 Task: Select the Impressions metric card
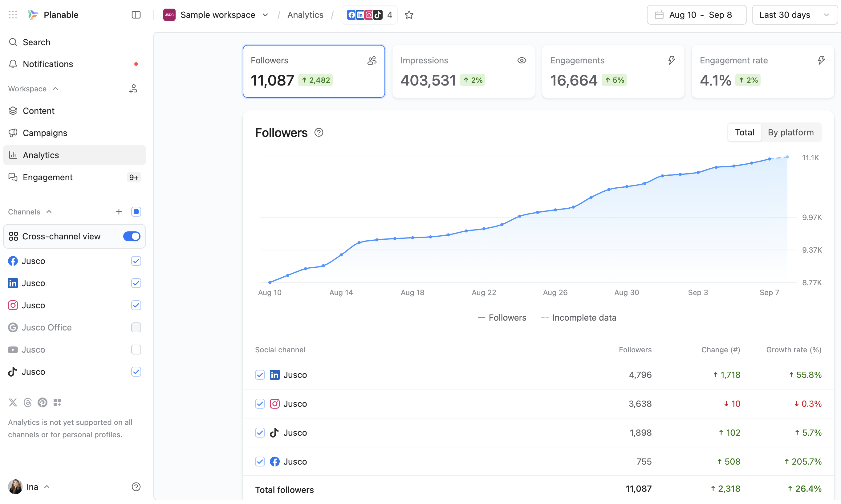tap(463, 71)
